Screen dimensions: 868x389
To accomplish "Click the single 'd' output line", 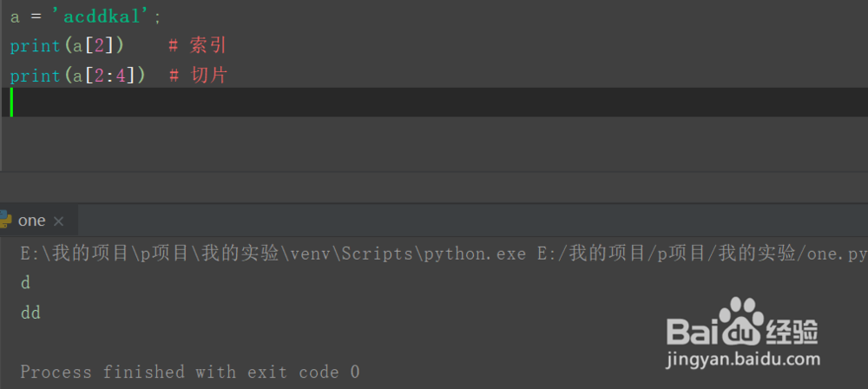I will (x=25, y=282).
